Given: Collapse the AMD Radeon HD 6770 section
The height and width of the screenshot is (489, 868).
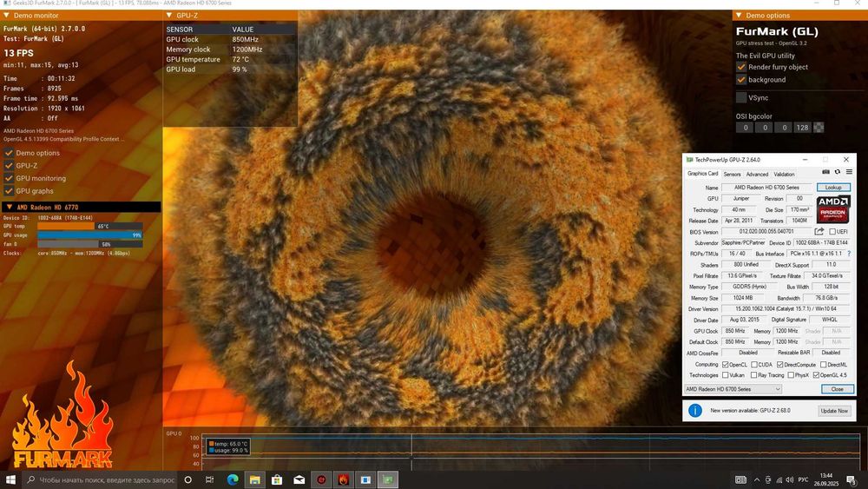Looking at the screenshot, I should (10, 207).
